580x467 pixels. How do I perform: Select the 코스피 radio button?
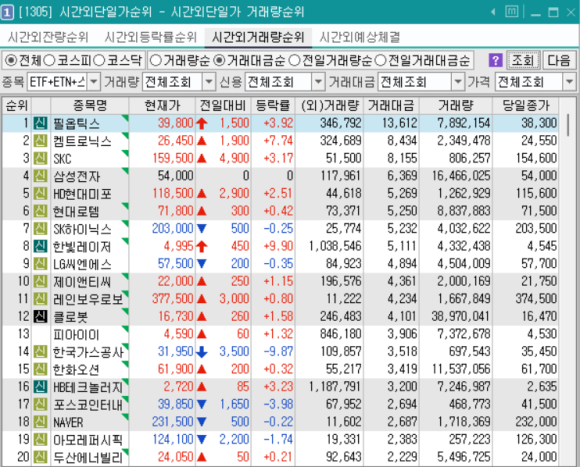50,60
